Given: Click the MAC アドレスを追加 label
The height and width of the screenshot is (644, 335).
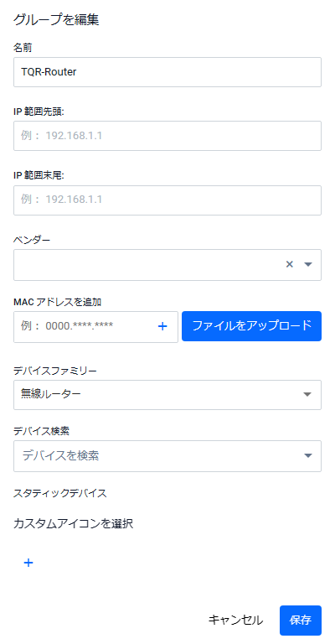Looking at the screenshot, I should coord(58,302).
